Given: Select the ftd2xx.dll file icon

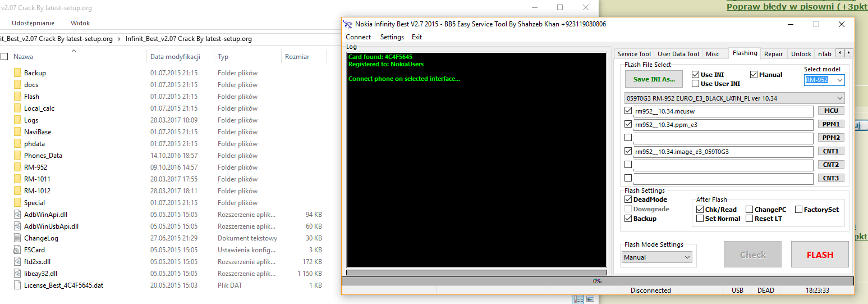Looking at the screenshot, I should pos(17,261).
